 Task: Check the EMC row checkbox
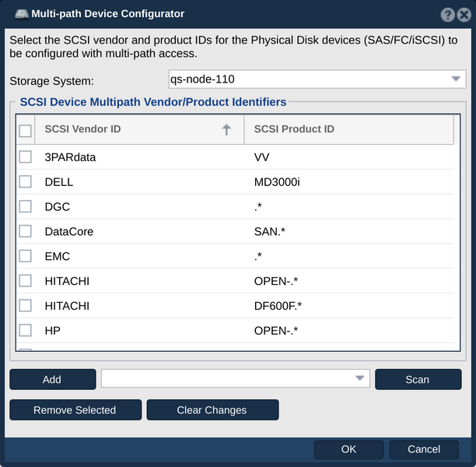pyautogui.click(x=25, y=256)
